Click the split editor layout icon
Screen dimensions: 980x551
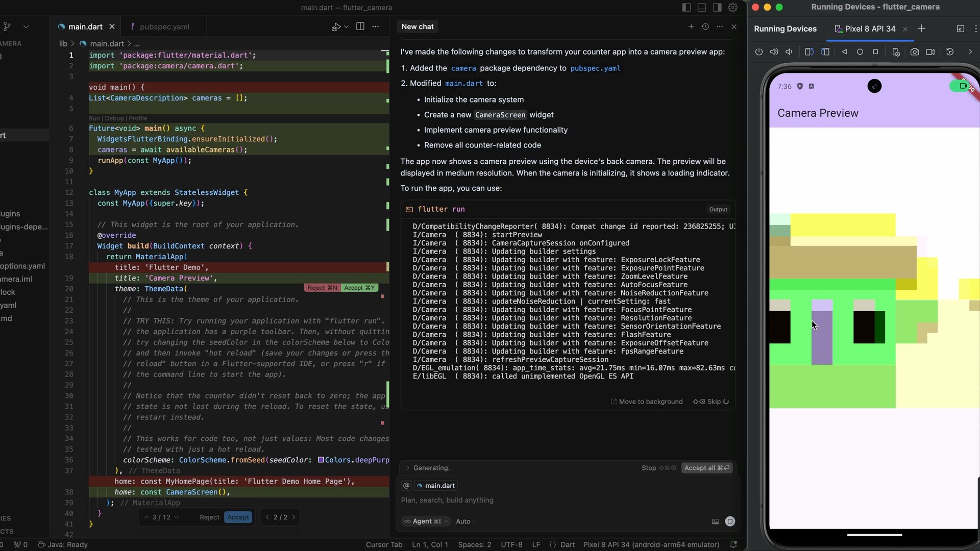pos(360,27)
